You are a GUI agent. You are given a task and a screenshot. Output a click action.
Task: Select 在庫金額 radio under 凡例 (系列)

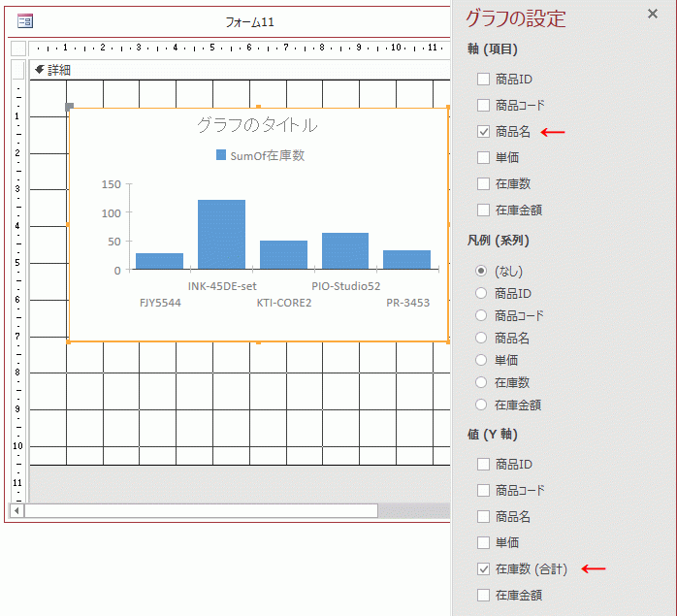[x=481, y=405]
